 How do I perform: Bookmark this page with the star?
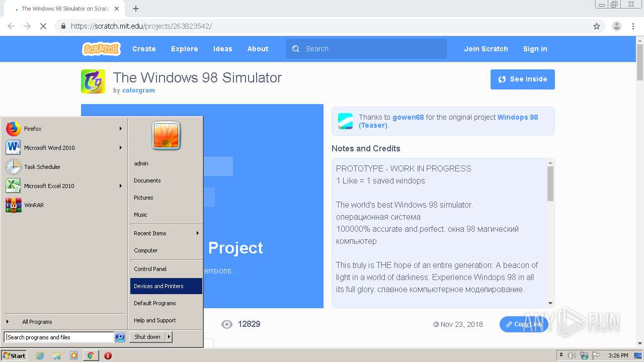pyautogui.click(x=597, y=26)
